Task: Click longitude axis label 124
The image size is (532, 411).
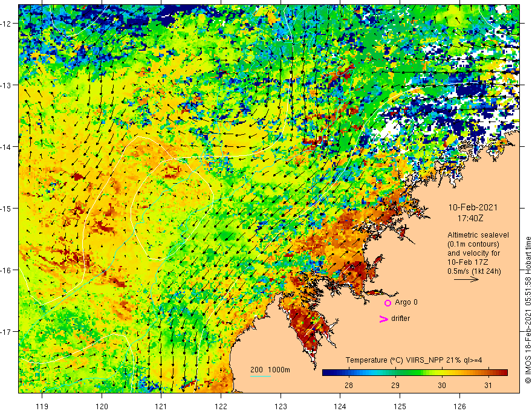Action: 340,406
